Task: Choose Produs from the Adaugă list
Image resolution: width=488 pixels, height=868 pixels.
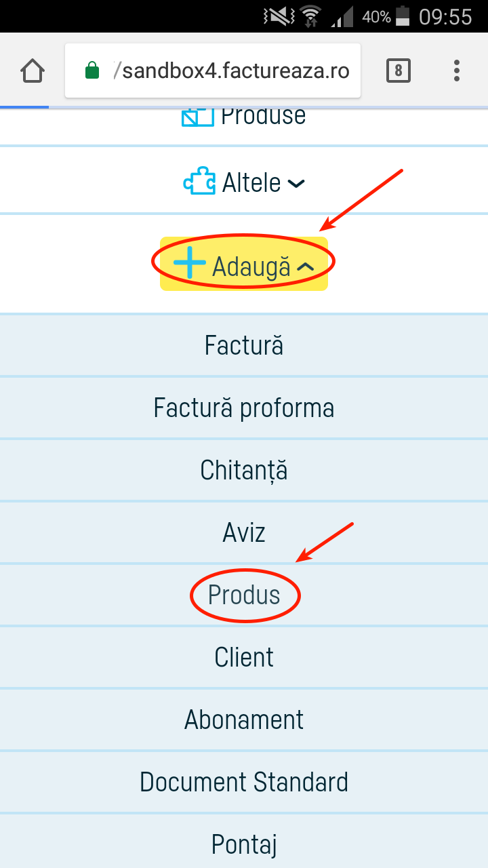Action: coord(244,595)
